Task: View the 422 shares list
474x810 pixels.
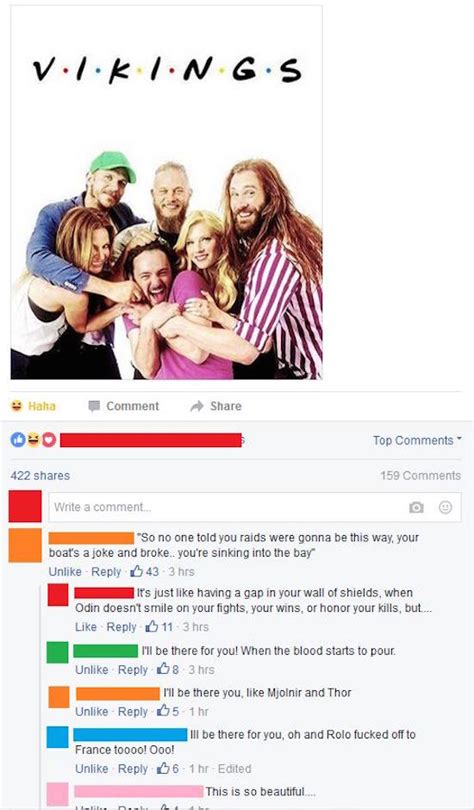Action: pos(40,475)
